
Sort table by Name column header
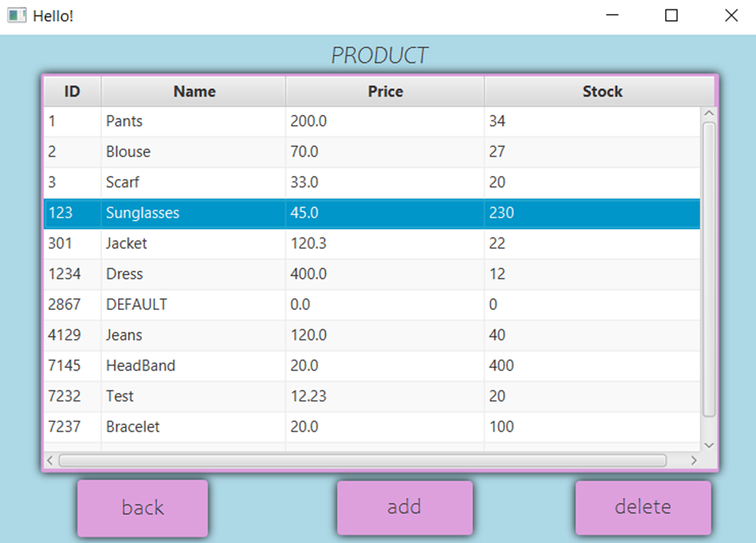194,91
